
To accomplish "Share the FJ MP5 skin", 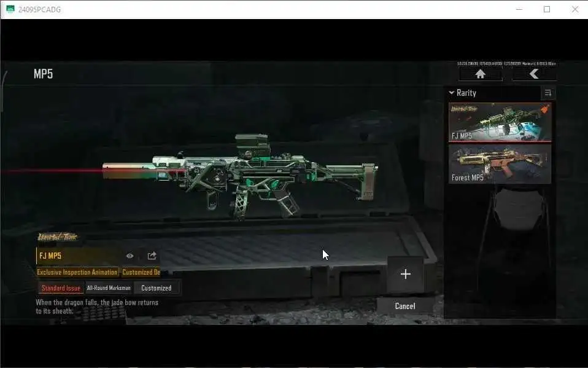I will pyautogui.click(x=152, y=256).
